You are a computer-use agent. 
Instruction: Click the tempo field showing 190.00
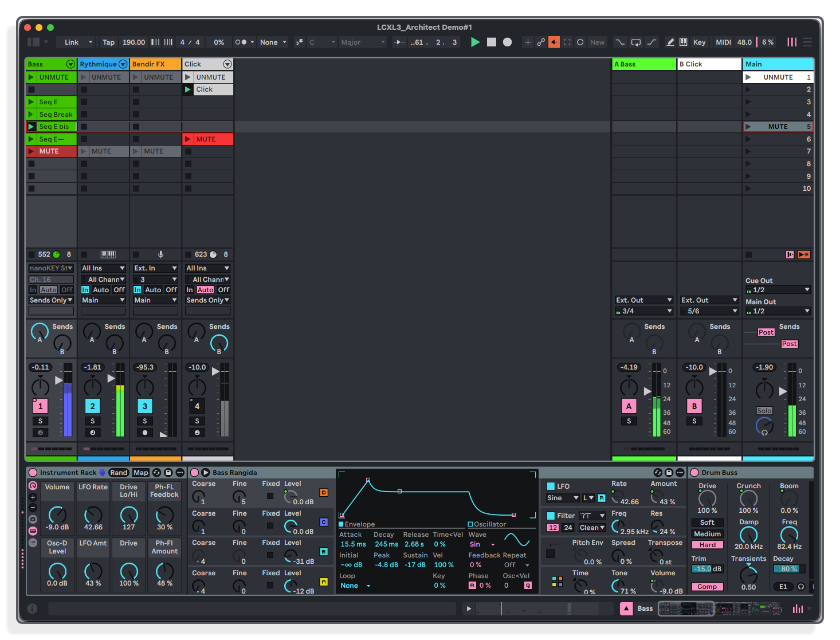134,42
